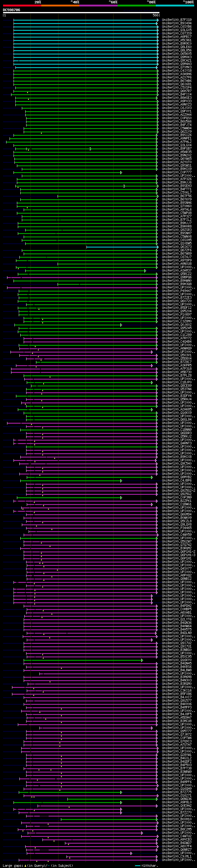Click the 'Large gaps' legend text
The width and height of the screenshot is (197, 868).
[13, 865]
